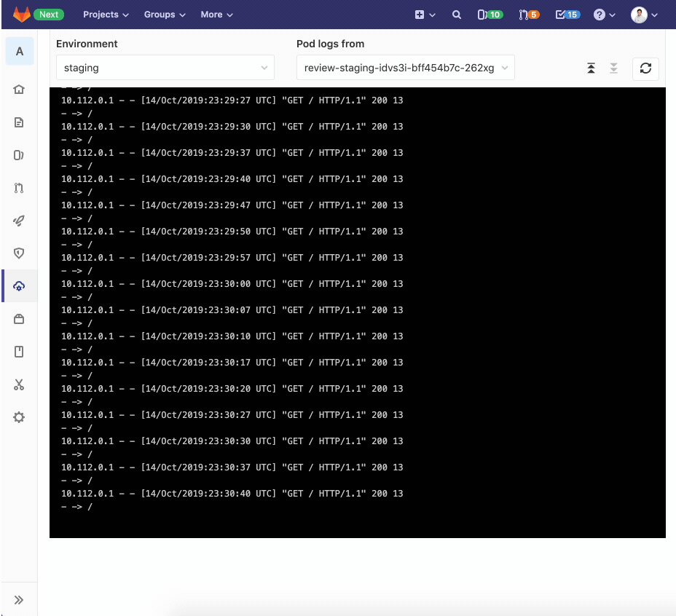Open the Environment dropdown showing staging
This screenshot has height=616, width=676.
[165, 68]
